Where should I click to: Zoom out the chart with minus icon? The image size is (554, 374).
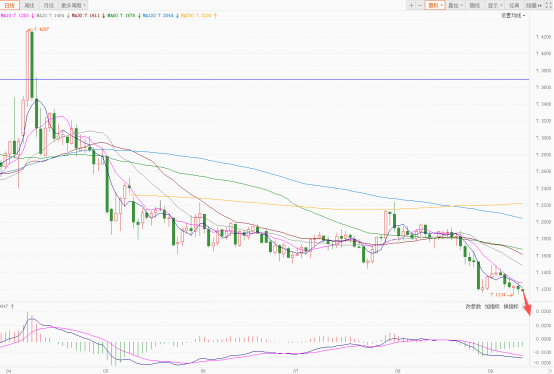tap(420, 5)
